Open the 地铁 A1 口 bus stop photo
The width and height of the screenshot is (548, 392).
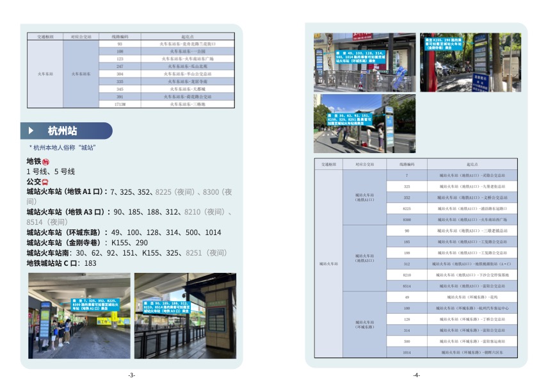click(x=79, y=316)
